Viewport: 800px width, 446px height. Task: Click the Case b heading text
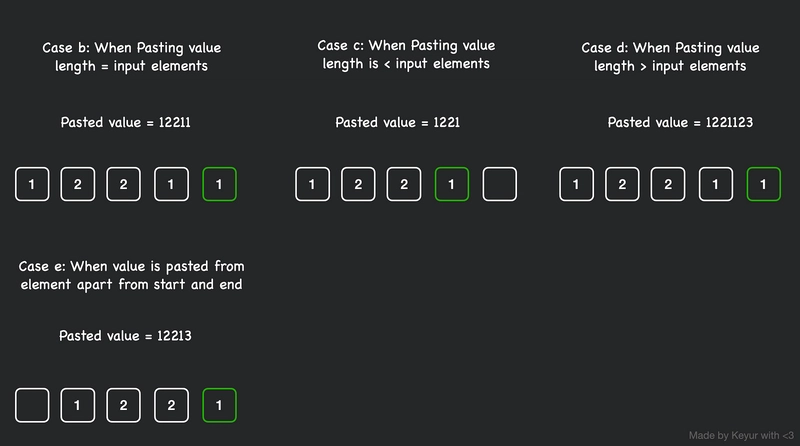coord(132,57)
